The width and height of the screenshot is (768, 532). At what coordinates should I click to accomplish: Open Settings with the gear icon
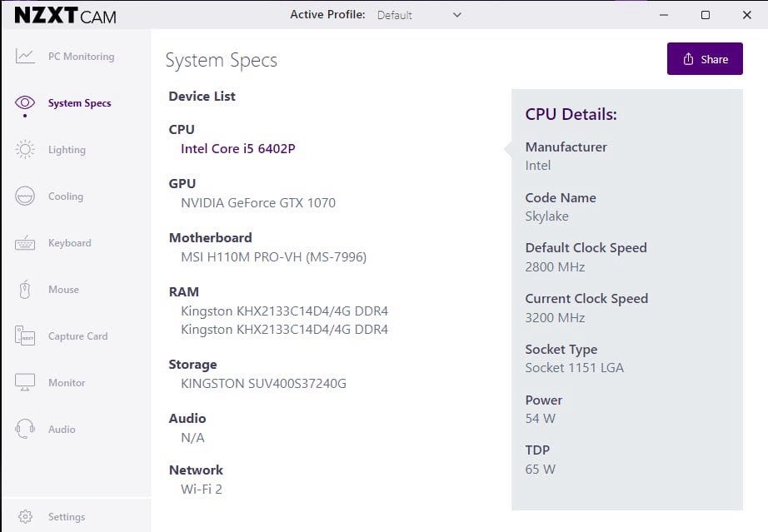[x=25, y=517]
